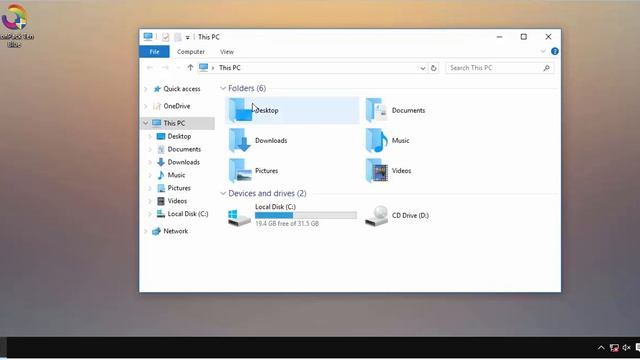Image resolution: width=640 pixels, height=360 pixels.
Task: Select Desktop in the navigation tree
Action: tap(179, 136)
